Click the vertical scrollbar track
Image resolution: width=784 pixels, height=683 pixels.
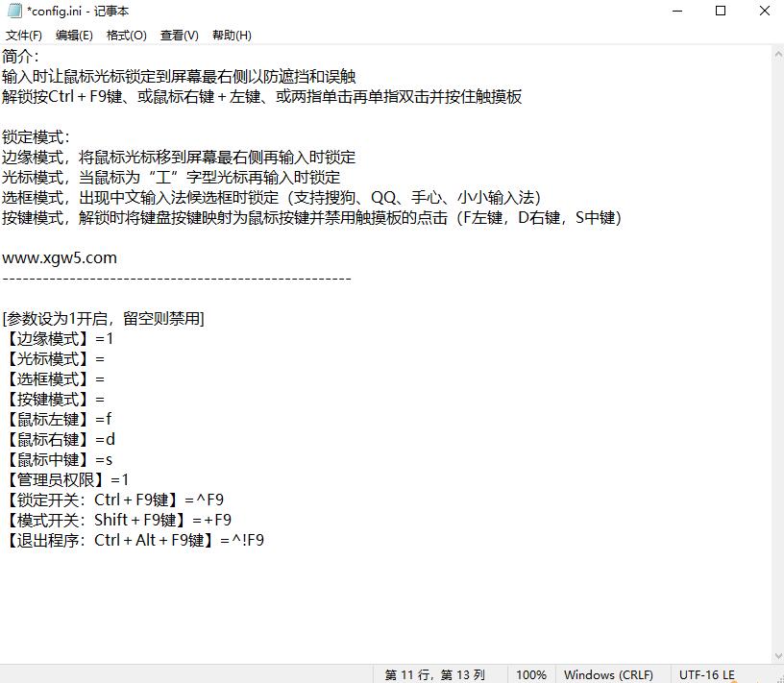[x=777, y=355]
